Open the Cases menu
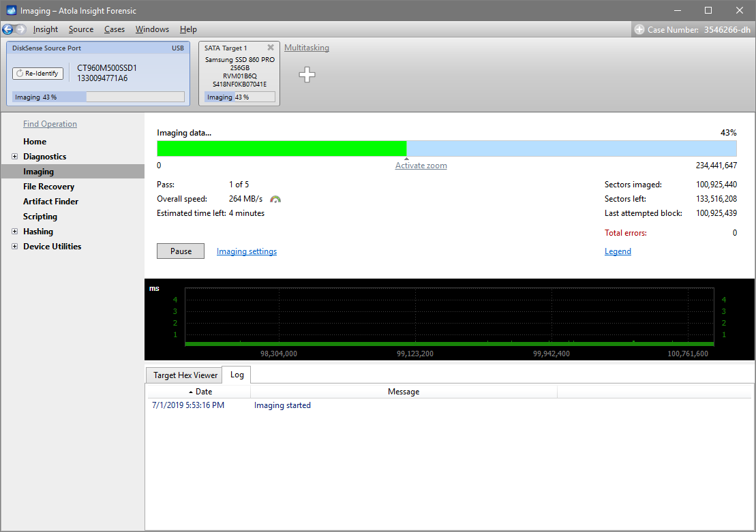Viewport: 756px width, 532px height. tap(115, 29)
